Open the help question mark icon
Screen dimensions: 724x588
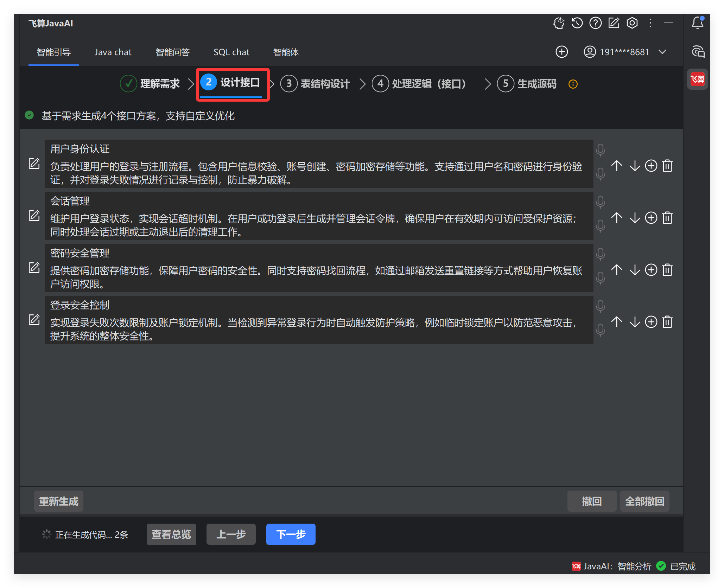click(x=595, y=23)
